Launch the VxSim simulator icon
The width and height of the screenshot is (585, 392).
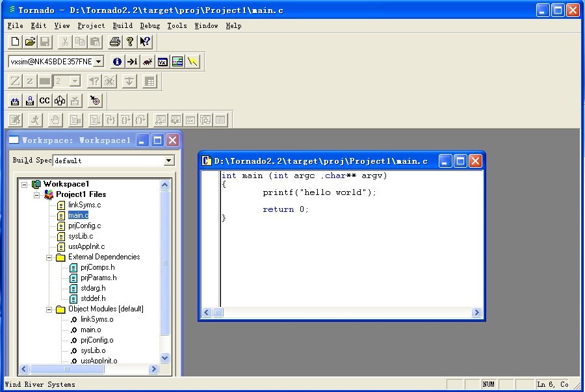(x=162, y=62)
